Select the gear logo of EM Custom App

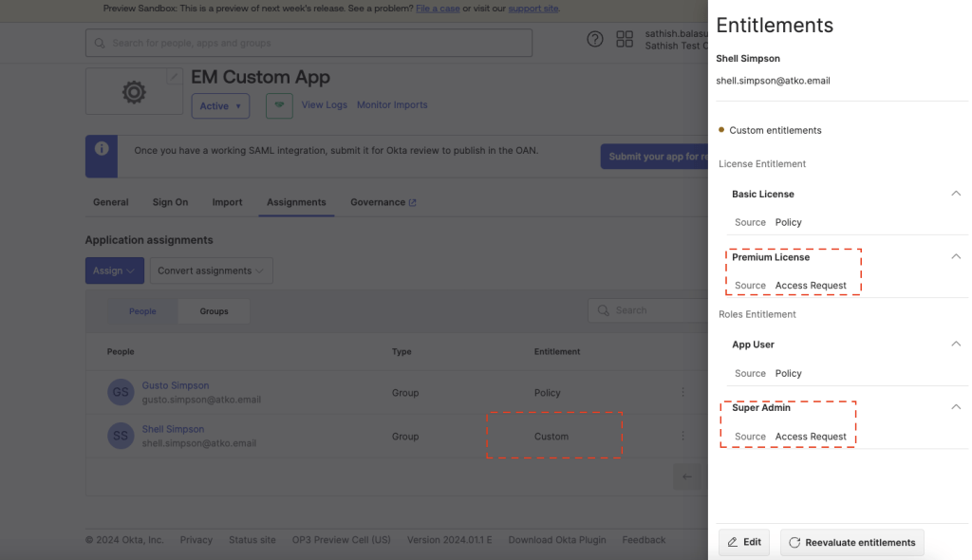[x=133, y=92]
